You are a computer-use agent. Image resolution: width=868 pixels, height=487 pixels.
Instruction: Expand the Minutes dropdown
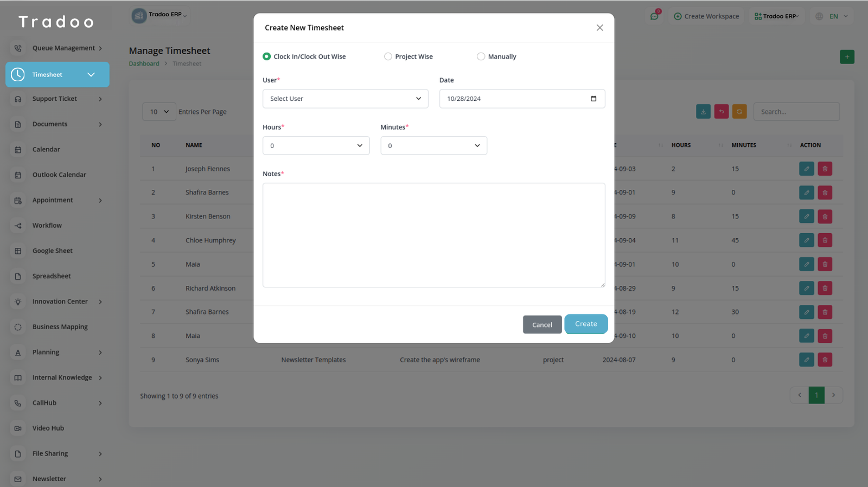(433, 146)
